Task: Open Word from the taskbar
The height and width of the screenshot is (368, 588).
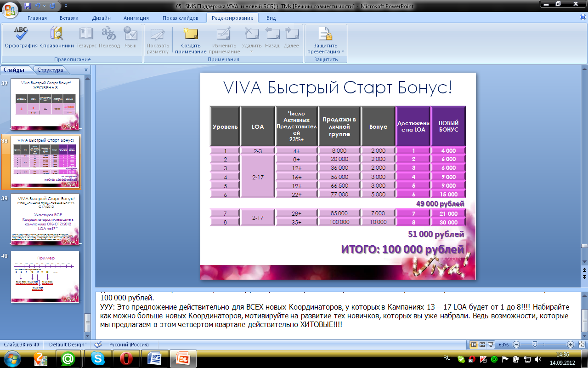Action: tap(154, 358)
